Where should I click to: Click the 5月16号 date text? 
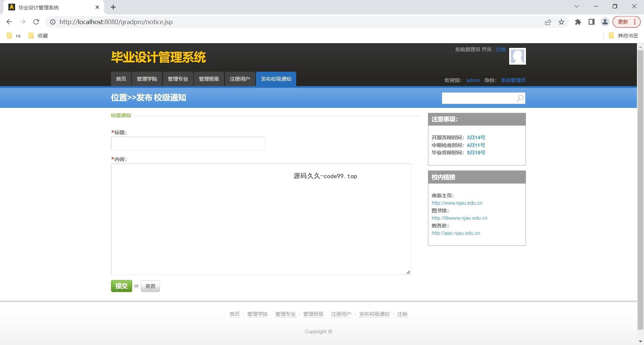(476, 153)
